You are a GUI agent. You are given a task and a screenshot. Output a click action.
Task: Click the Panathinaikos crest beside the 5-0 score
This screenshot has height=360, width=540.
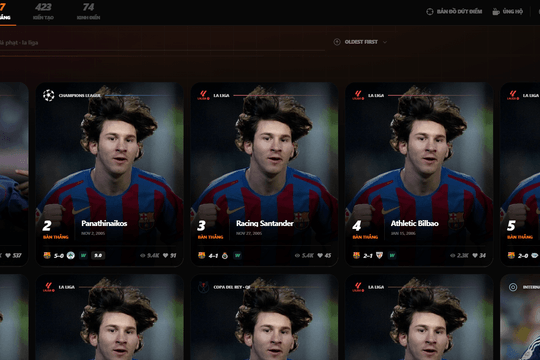tap(71, 255)
